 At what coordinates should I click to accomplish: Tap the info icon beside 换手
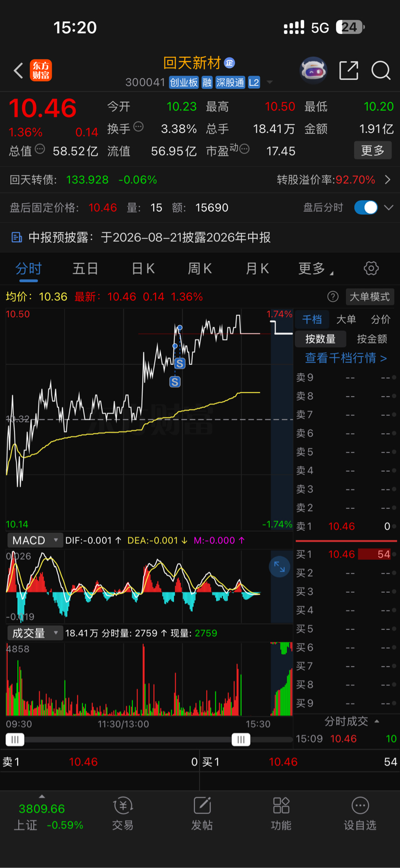coord(139,126)
